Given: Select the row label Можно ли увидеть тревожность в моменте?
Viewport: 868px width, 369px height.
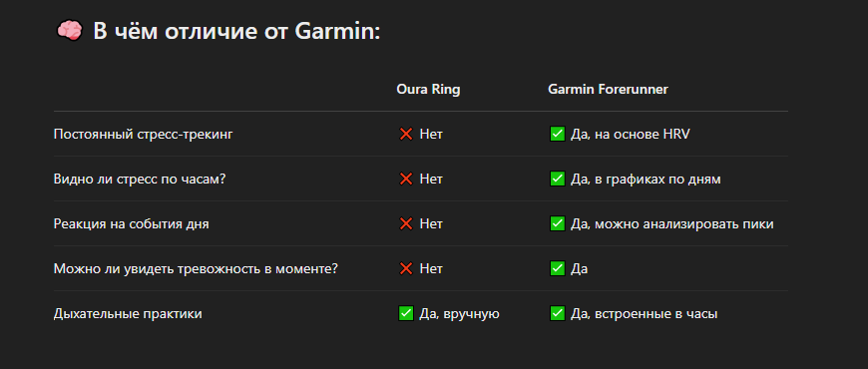Looking at the screenshot, I should [x=196, y=269].
